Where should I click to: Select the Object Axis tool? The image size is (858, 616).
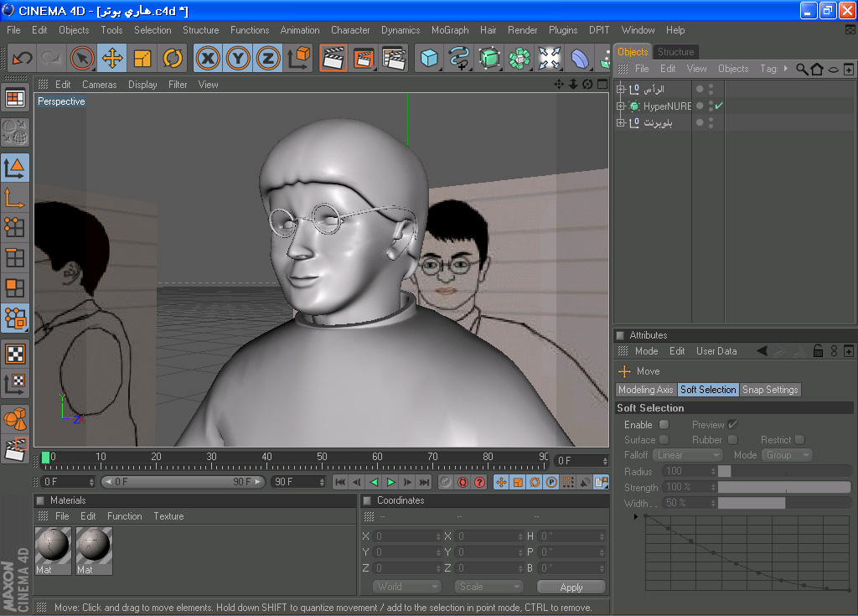pyautogui.click(x=15, y=199)
